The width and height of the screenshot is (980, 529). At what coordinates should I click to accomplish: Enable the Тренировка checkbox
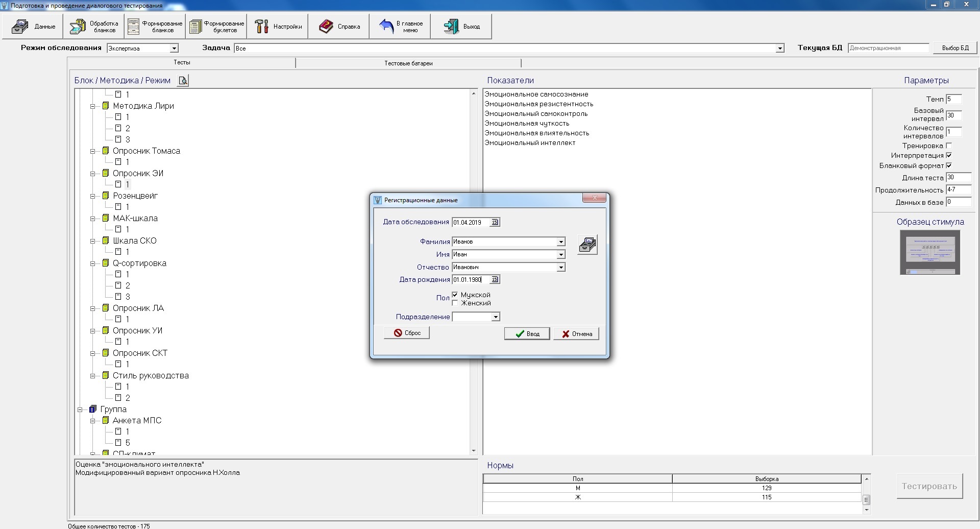pos(949,146)
